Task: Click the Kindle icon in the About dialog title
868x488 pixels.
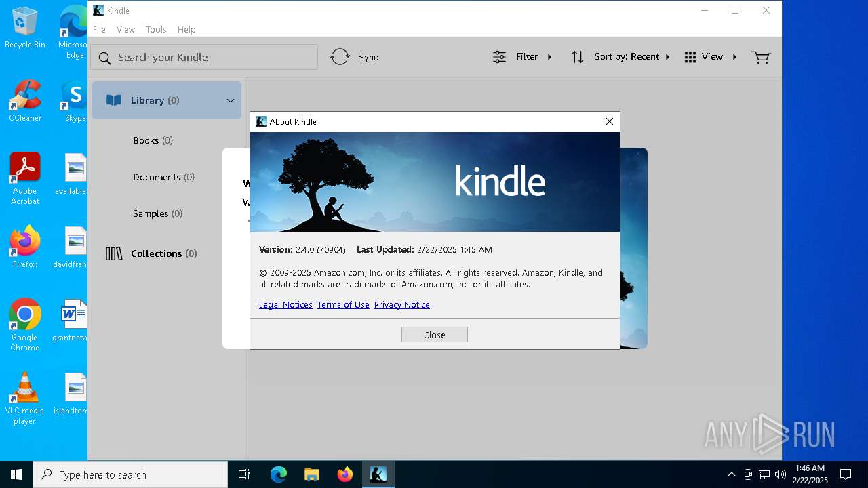Action: [x=260, y=121]
